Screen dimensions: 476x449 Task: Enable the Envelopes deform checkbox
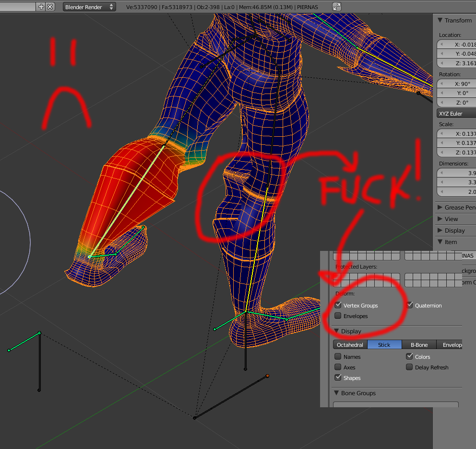(338, 316)
